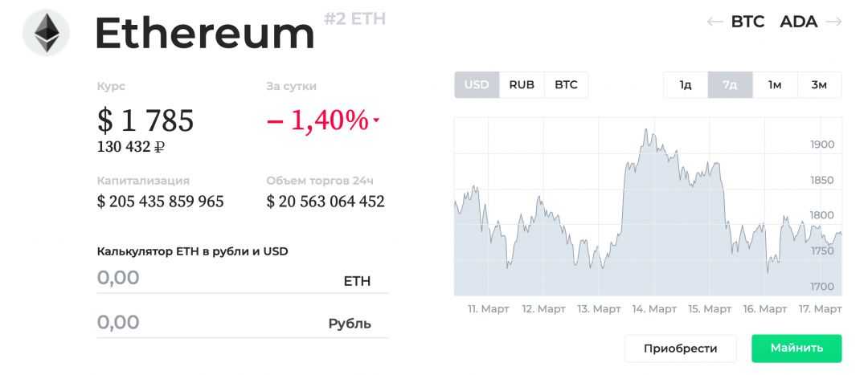Click the left arrow beside BTC

714,22
